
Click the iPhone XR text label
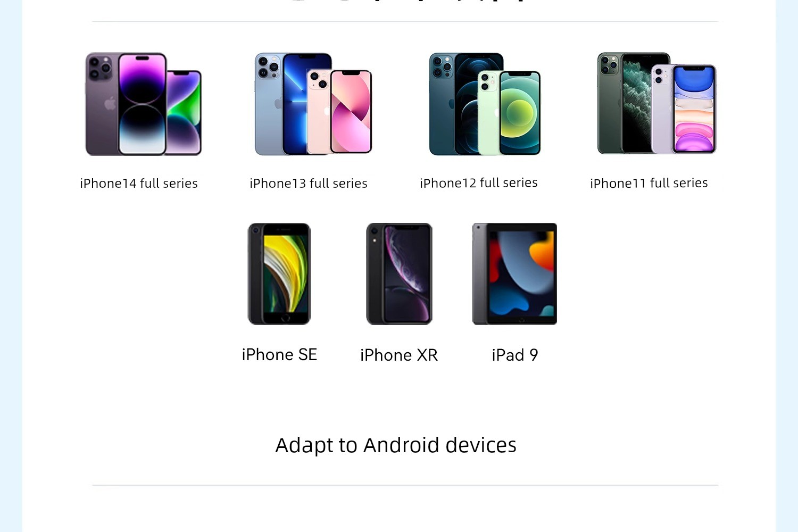399,355
